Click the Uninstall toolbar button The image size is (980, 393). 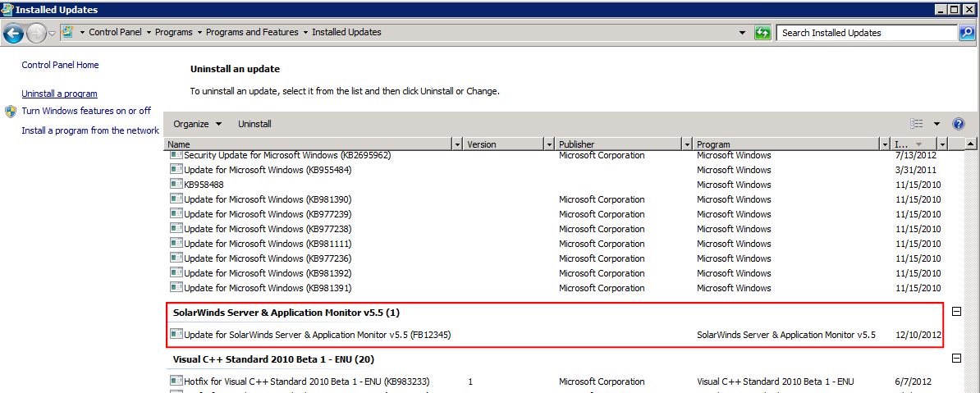coord(254,124)
